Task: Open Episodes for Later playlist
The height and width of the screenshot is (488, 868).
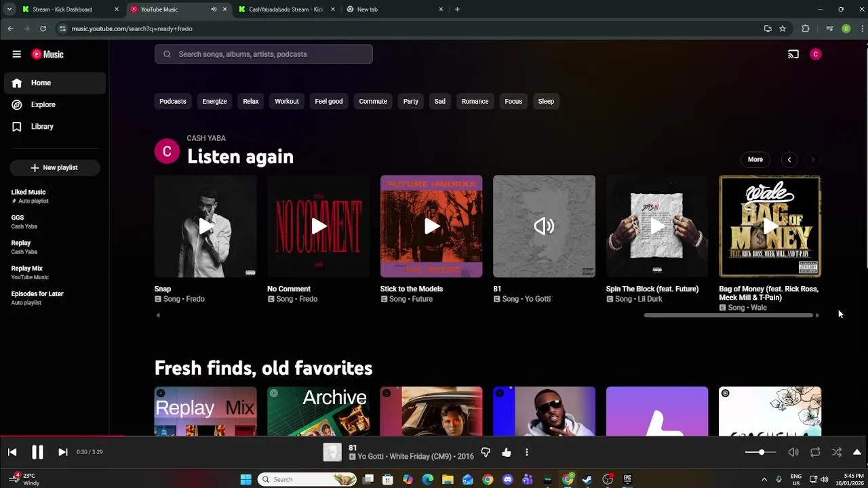Action: (54, 298)
